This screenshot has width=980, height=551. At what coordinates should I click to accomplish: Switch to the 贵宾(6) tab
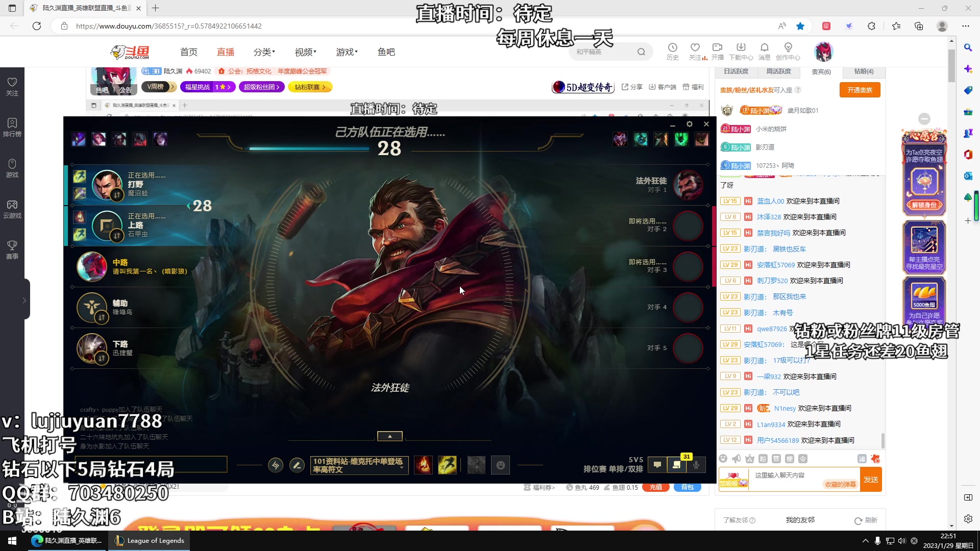[x=821, y=72]
